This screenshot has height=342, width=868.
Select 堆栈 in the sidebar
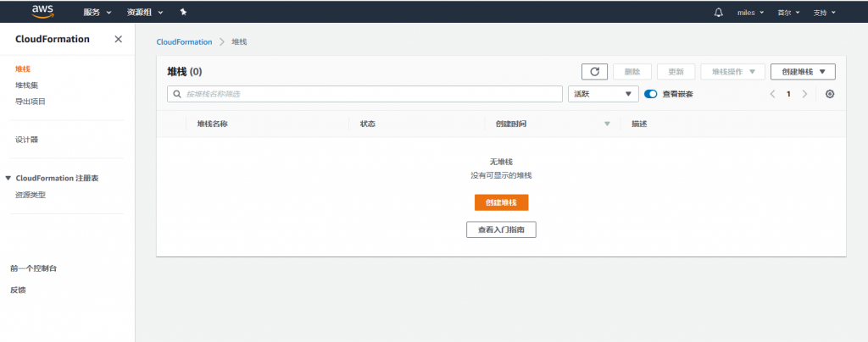pyautogui.click(x=23, y=69)
